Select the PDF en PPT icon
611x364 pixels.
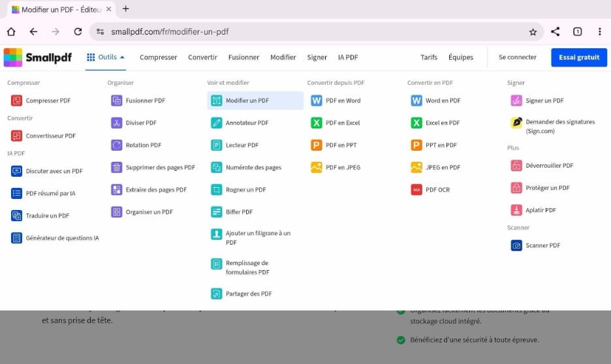[x=317, y=145]
